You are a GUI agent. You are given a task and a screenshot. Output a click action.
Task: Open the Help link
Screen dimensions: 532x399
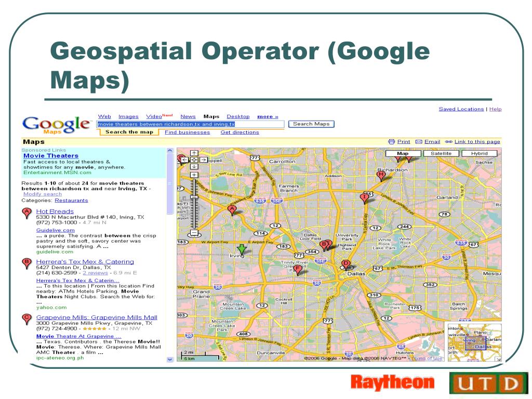tap(495, 109)
